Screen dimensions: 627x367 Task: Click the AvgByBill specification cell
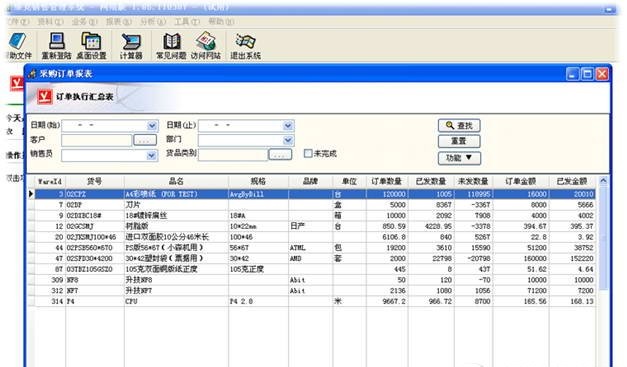tap(258, 194)
